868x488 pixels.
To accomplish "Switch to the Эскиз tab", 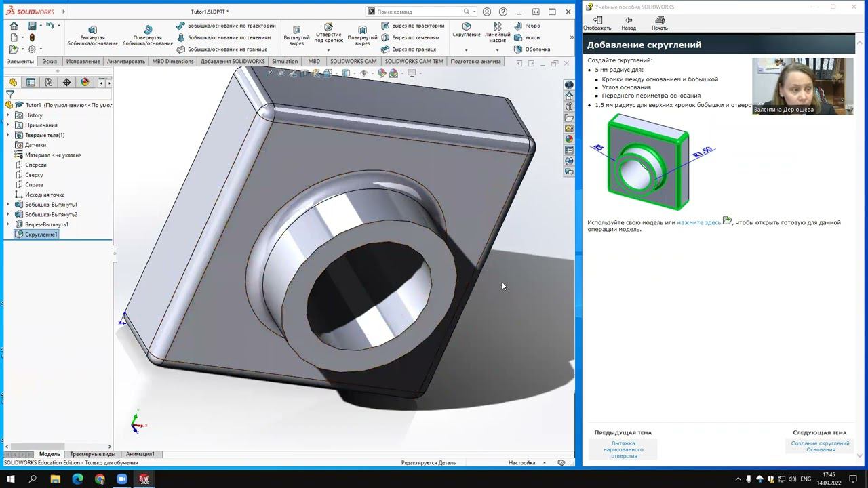I will point(50,61).
